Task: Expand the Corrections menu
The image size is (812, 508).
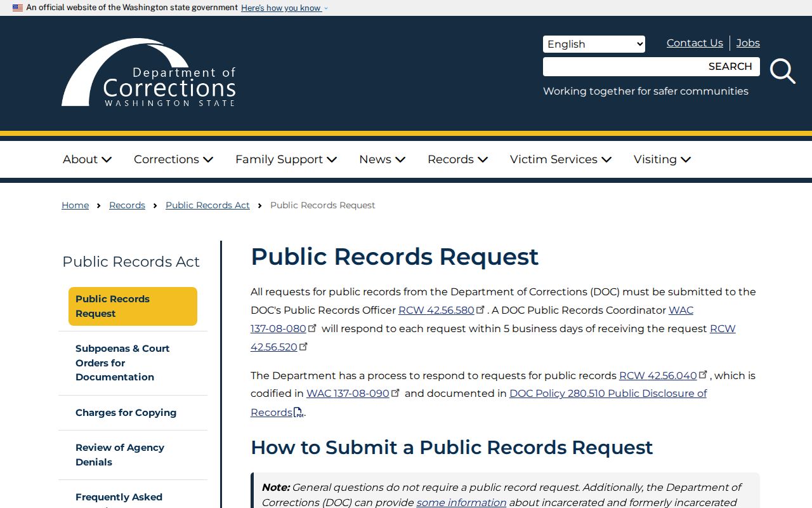Action: pyautogui.click(x=173, y=159)
